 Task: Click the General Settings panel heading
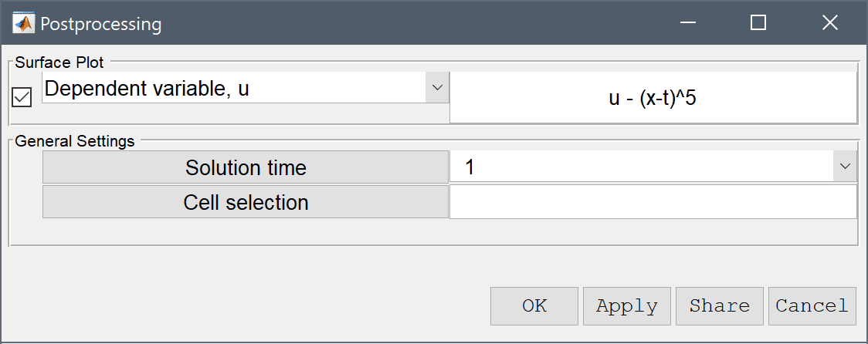(x=75, y=141)
